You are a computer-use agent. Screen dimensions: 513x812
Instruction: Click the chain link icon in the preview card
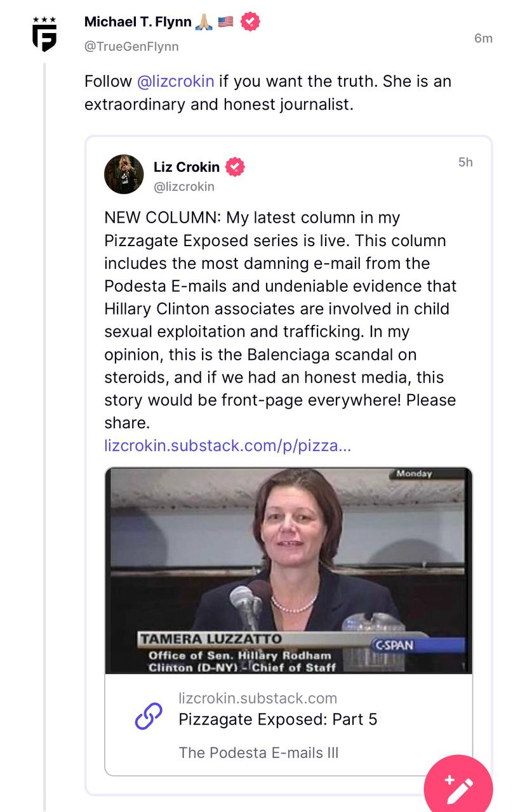point(149,717)
